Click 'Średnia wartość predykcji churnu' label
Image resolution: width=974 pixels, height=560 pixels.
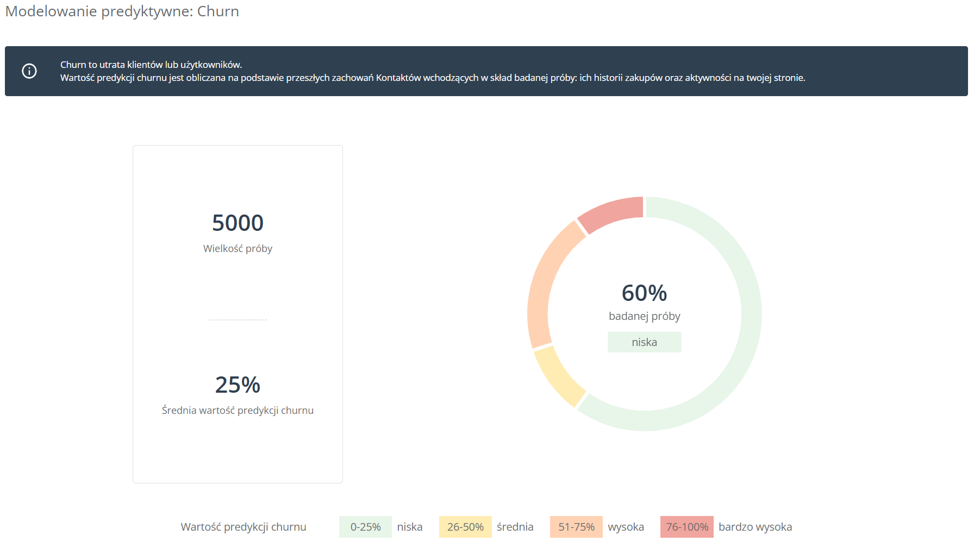pyautogui.click(x=238, y=410)
